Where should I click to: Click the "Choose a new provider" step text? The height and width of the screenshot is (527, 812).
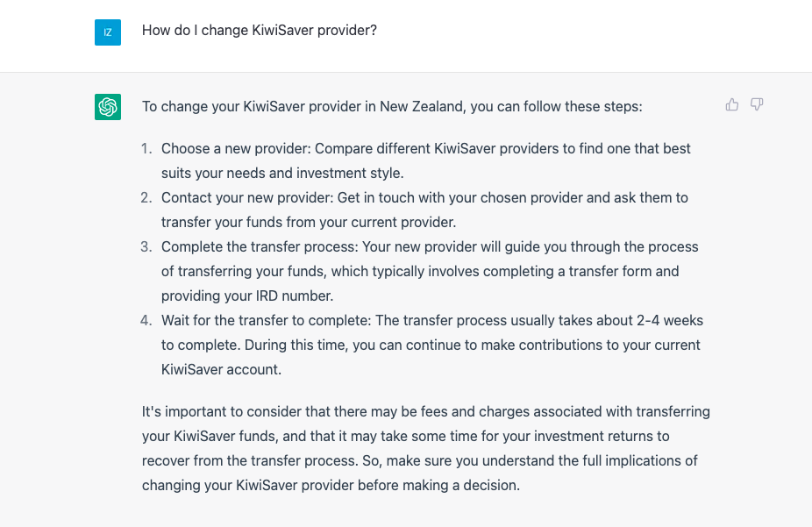236,148
